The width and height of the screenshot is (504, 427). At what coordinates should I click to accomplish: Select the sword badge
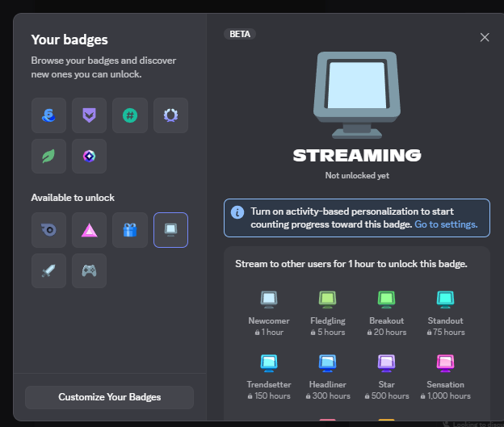click(48, 271)
